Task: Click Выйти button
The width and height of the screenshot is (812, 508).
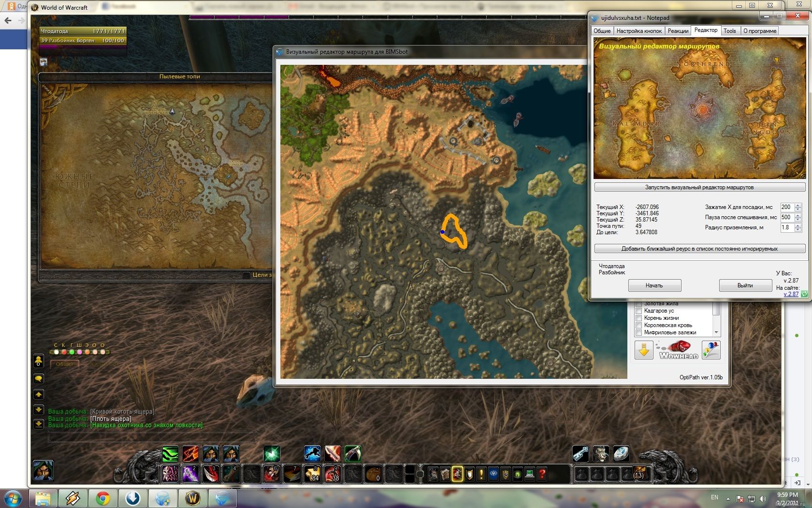Action: pos(745,285)
